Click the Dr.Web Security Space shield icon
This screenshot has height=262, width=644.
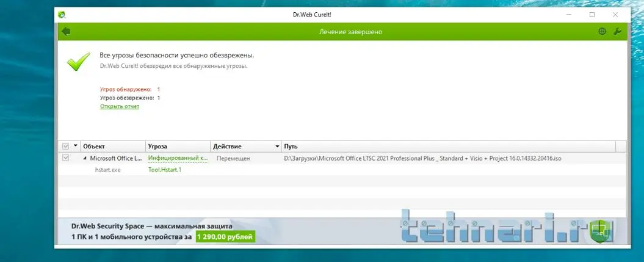(601, 232)
